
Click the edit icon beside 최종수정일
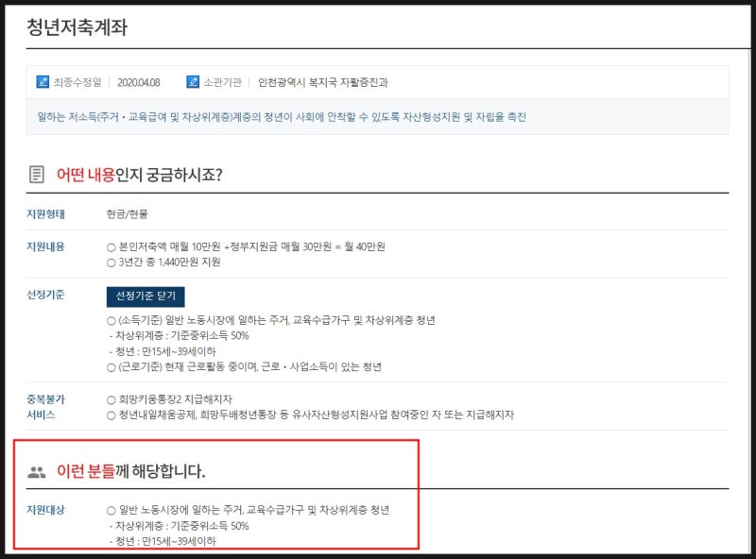pos(43,82)
